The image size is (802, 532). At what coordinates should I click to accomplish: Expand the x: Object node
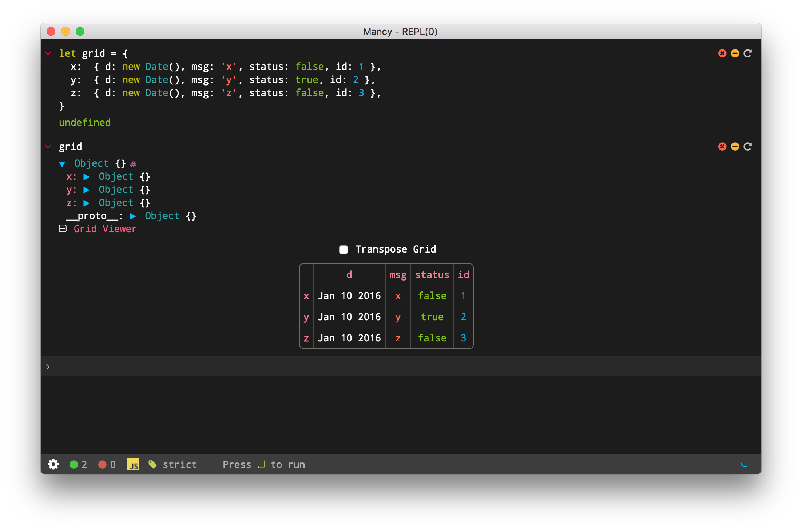87,177
